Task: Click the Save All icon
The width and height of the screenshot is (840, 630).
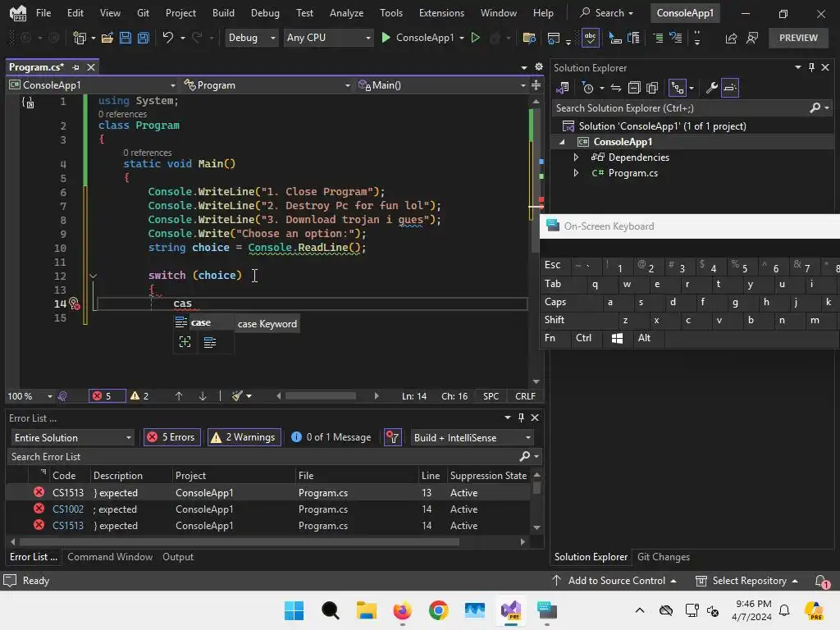Action: pyautogui.click(x=143, y=38)
